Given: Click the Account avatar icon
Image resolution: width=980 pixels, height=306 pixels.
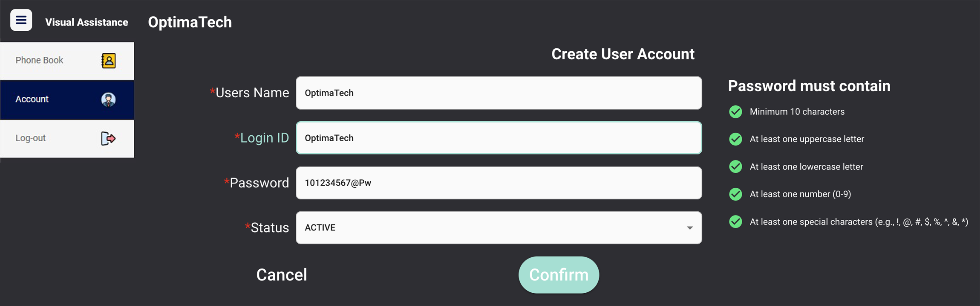Looking at the screenshot, I should 108,99.
